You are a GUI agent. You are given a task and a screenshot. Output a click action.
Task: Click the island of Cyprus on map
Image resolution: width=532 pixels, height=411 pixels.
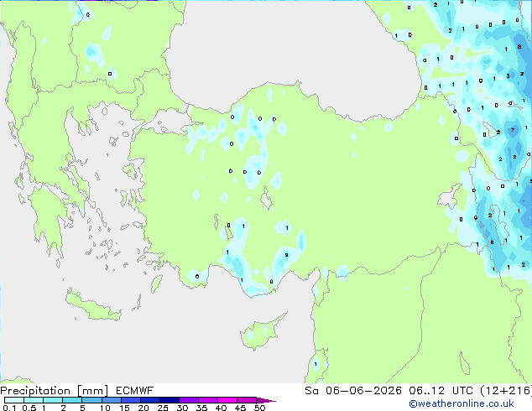point(262,333)
